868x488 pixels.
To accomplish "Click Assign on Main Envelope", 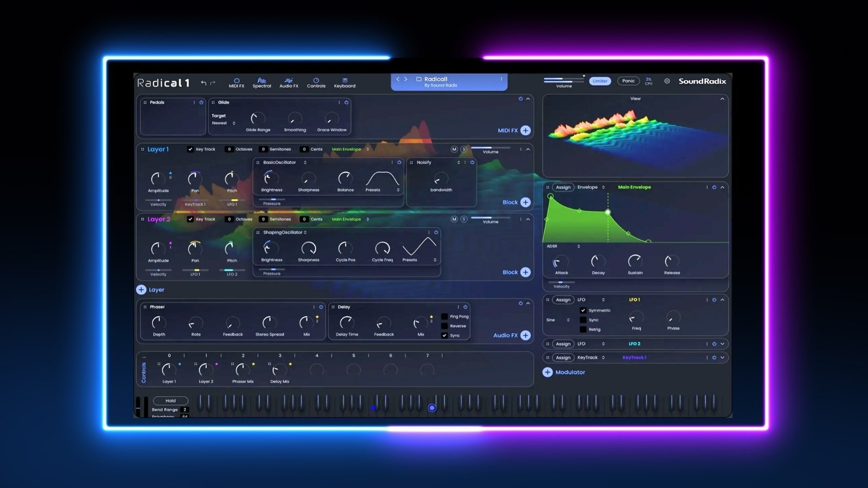I will tap(563, 187).
